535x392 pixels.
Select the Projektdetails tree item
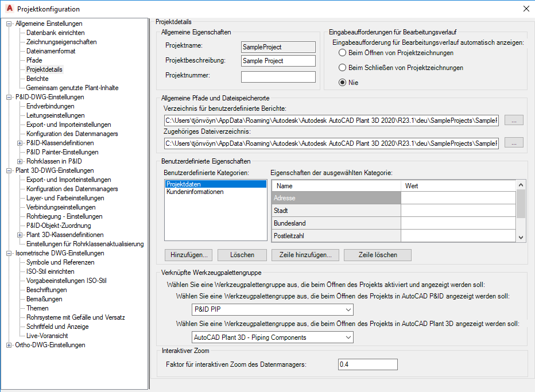[x=44, y=69]
